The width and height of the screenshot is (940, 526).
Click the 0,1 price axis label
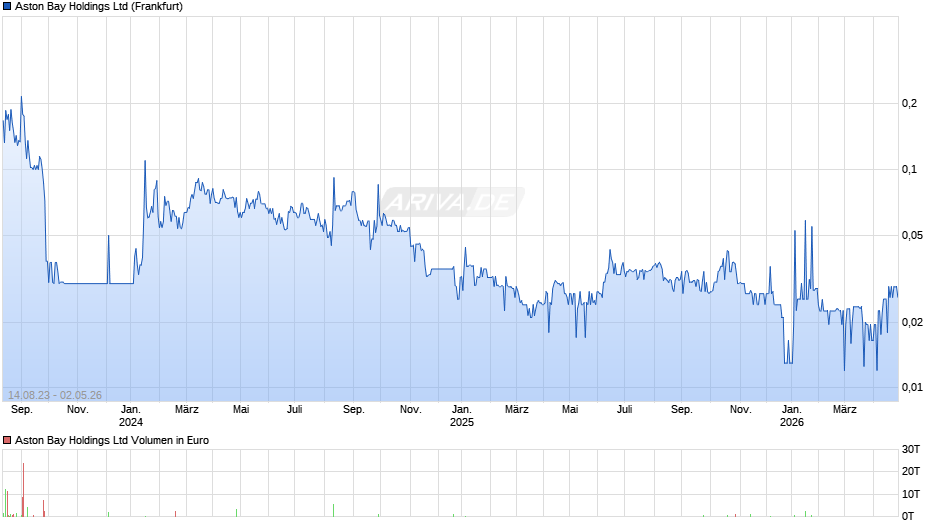click(909, 169)
